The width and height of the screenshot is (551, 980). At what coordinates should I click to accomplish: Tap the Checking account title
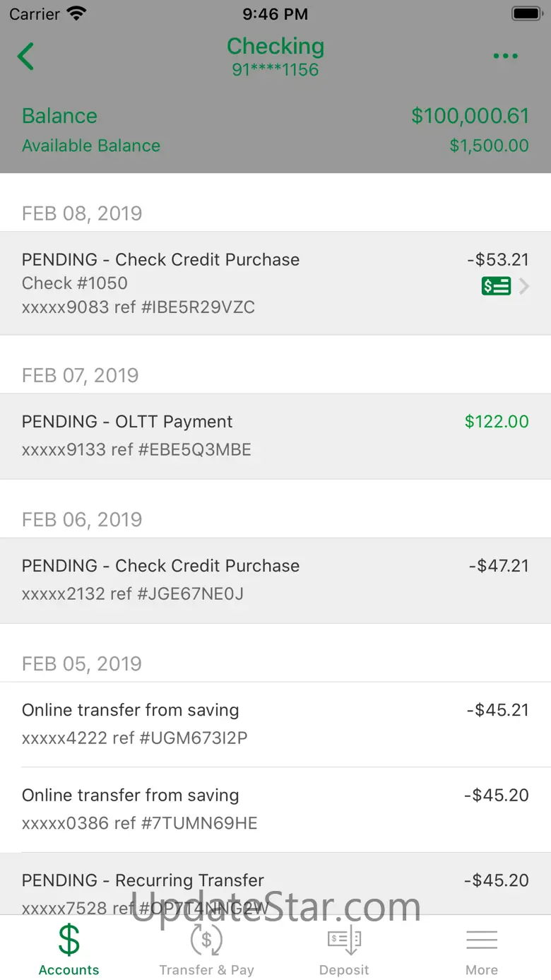(275, 47)
